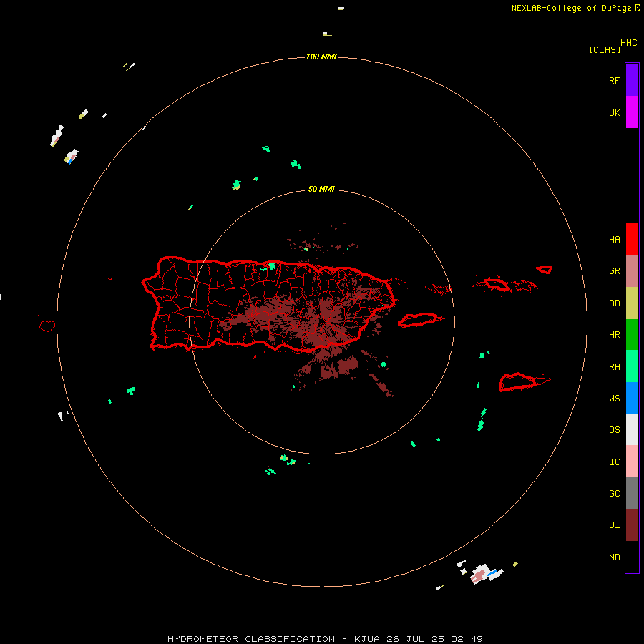This screenshot has height=644, width=644.
Task: Click the DS legend label
Action: coord(614,429)
